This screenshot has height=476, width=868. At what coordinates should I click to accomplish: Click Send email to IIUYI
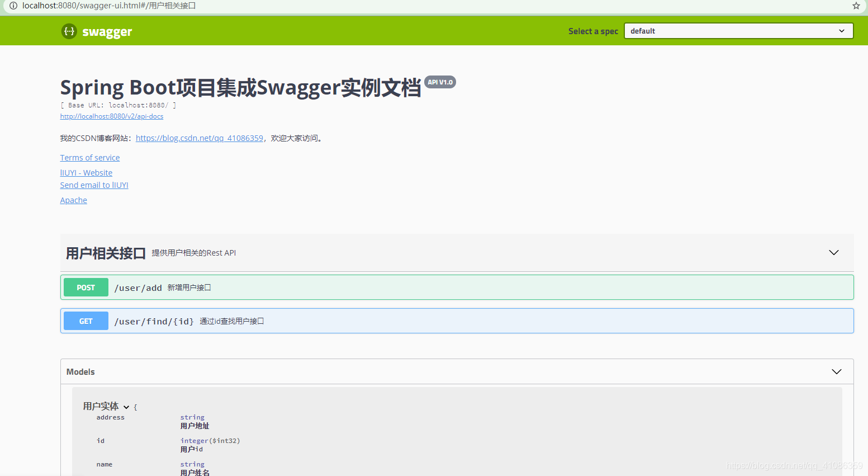94,185
